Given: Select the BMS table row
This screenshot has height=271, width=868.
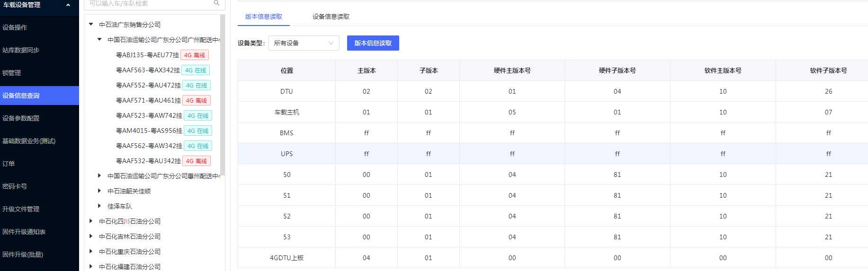Looking at the screenshot, I should point(553,133).
